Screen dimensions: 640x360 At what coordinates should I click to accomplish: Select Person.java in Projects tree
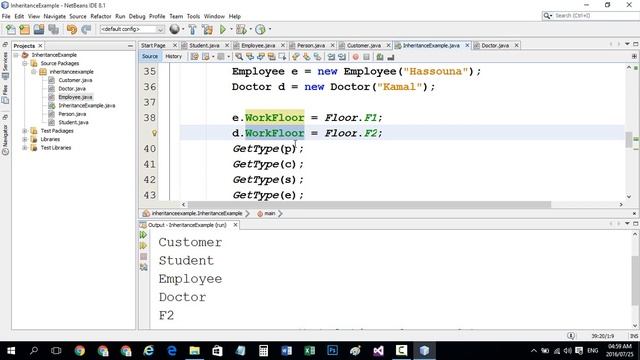point(72,114)
